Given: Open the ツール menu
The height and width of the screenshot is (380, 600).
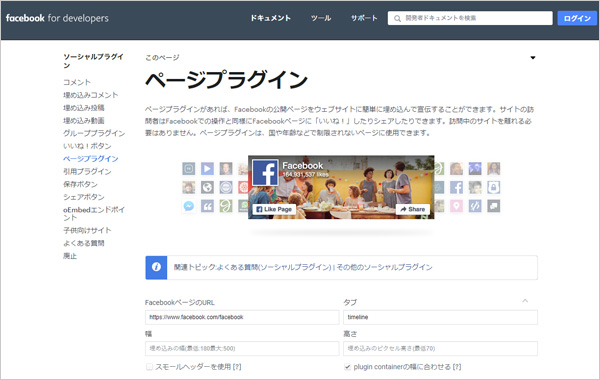Looking at the screenshot, I should click(x=321, y=18).
